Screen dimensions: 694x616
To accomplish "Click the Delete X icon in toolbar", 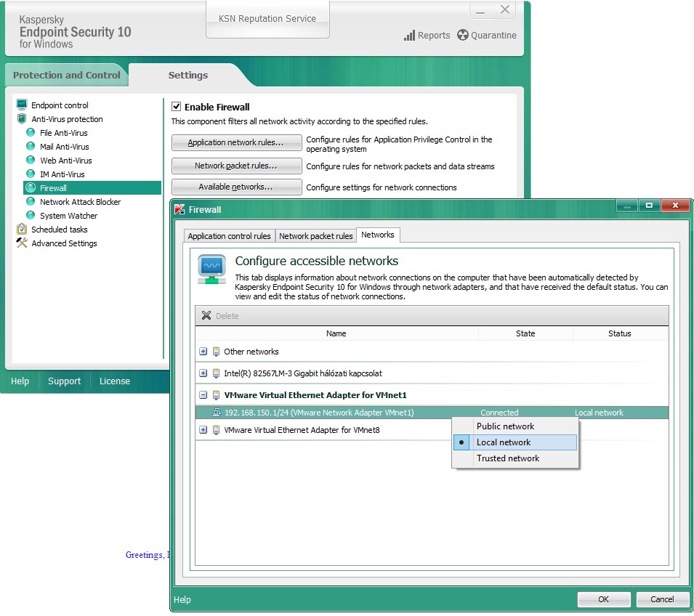I will 206,315.
